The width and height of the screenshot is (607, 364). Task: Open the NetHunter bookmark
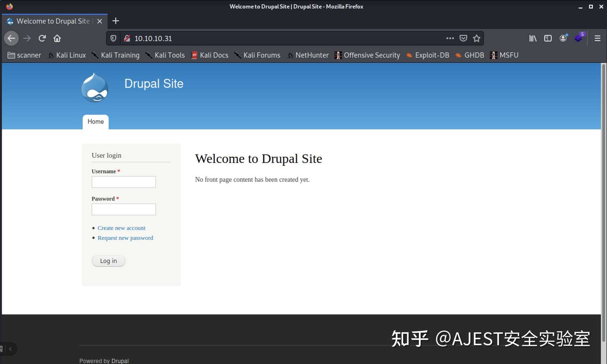pyautogui.click(x=308, y=55)
